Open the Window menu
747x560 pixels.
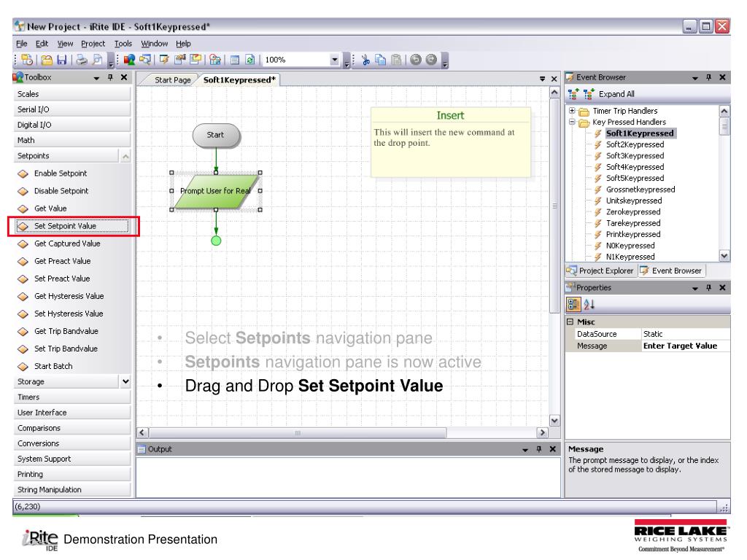tap(155, 43)
